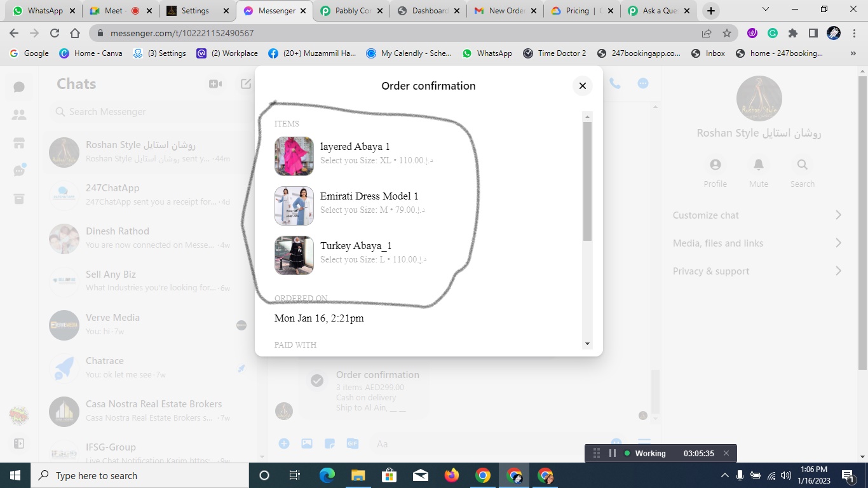Click the dialog scrollbar down arrow
The image size is (868, 488).
tap(587, 344)
